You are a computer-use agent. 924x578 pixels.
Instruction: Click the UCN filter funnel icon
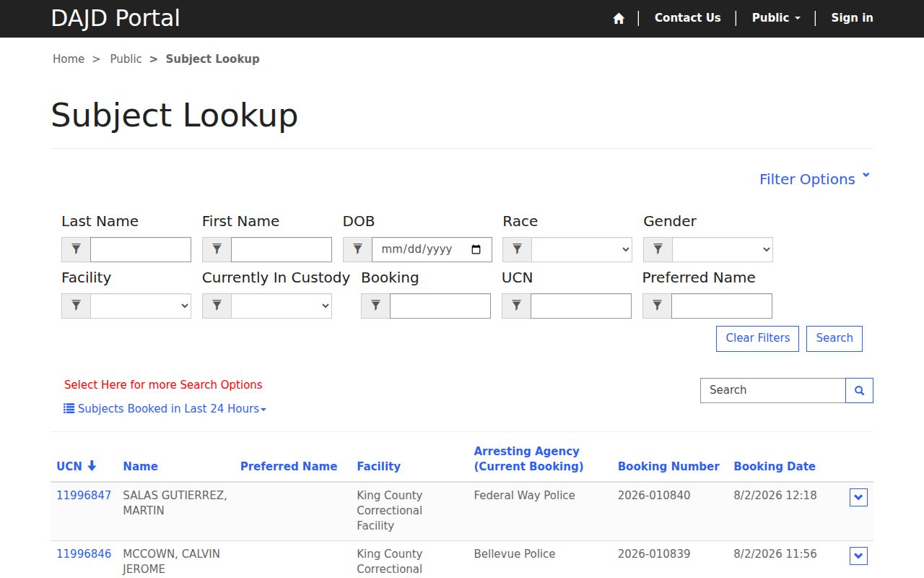tap(516, 306)
